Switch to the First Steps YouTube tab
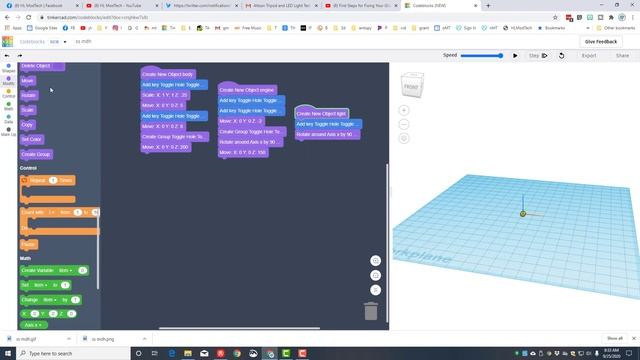The image size is (640, 360). (360, 6)
